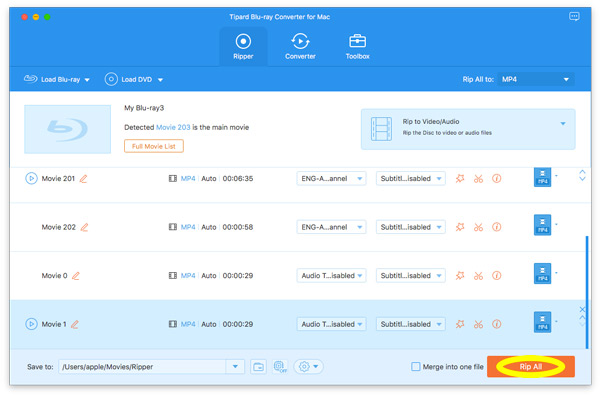Open the MP4 output format icon for Movie 201
The image size is (600, 396).
(x=542, y=177)
